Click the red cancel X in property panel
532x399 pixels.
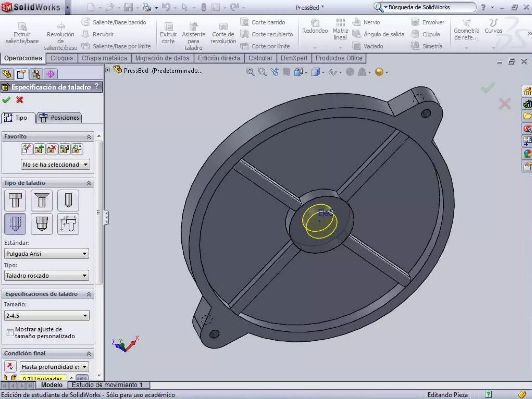pyautogui.click(x=19, y=100)
